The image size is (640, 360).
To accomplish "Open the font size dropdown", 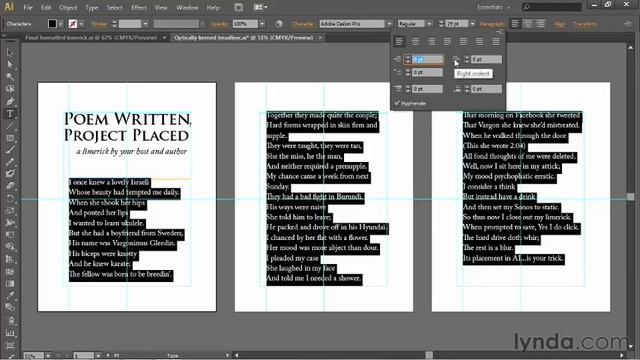I will coord(472,24).
